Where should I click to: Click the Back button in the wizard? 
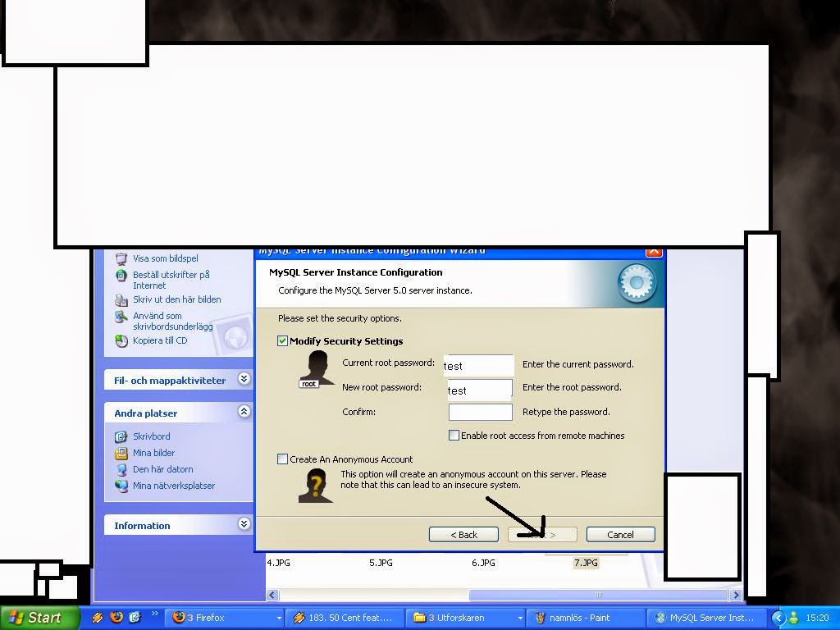point(464,535)
